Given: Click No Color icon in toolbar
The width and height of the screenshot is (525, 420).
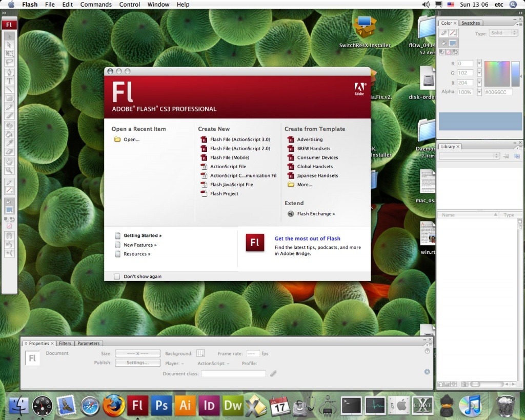Looking at the screenshot, I should [x=9, y=226].
